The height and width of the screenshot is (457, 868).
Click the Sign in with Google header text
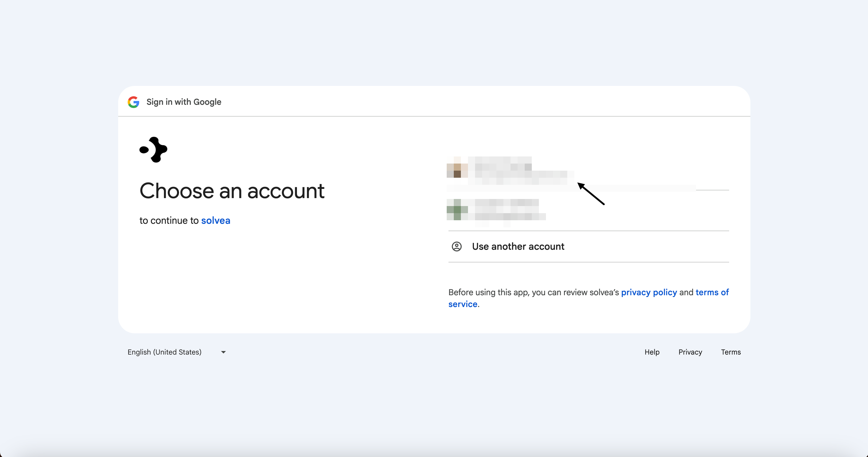pos(184,102)
